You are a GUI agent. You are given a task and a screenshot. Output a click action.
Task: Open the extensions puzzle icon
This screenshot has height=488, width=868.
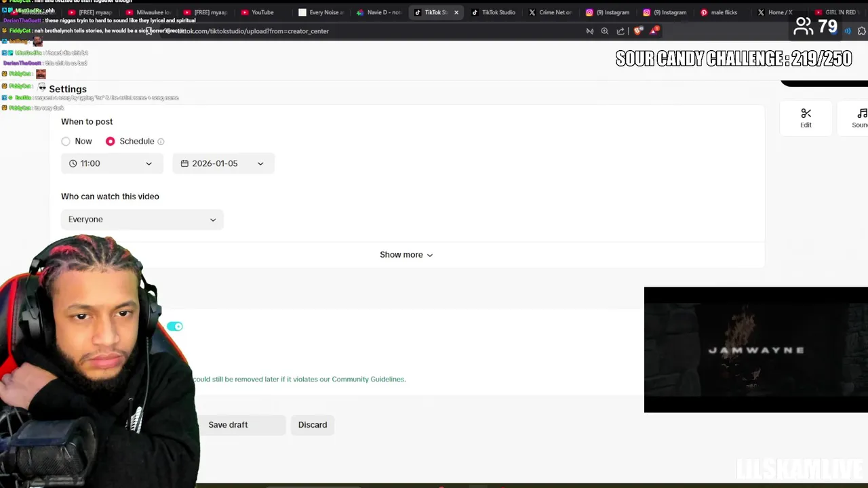click(x=862, y=30)
